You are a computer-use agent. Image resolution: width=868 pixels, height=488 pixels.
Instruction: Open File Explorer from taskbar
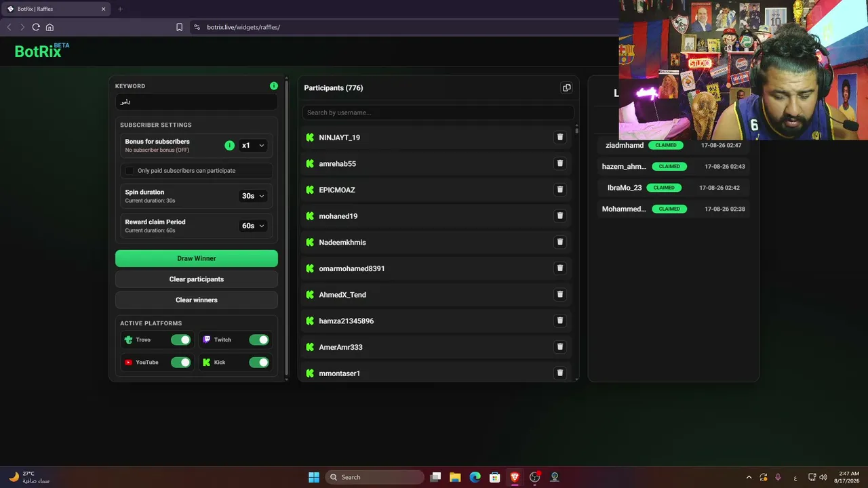(455, 477)
